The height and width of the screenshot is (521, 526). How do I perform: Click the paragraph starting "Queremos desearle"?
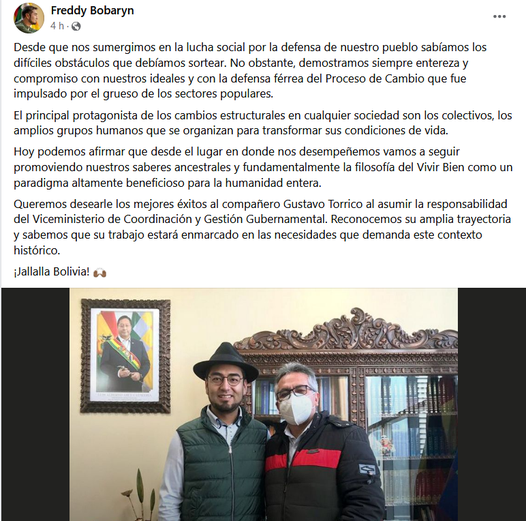pyautogui.click(x=262, y=227)
